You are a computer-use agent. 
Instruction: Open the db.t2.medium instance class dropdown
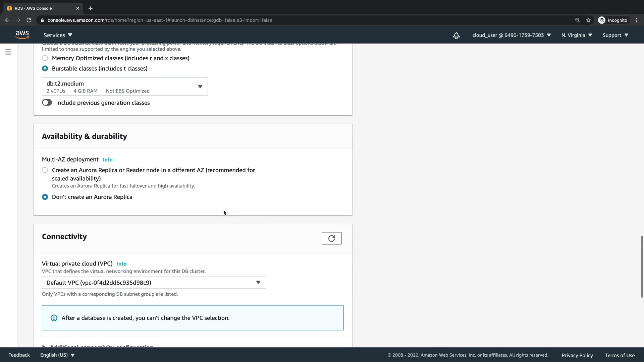[125, 86]
